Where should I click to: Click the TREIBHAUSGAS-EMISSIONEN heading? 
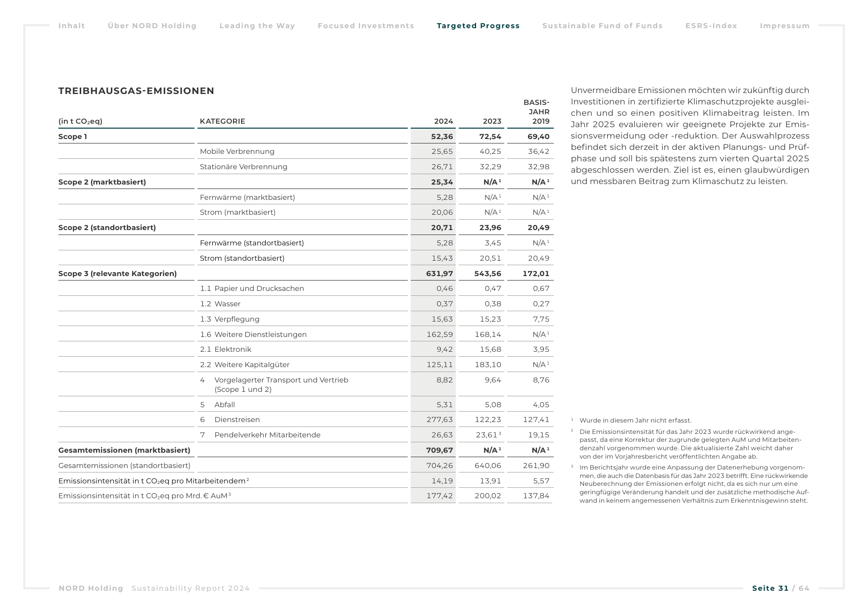[x=137, y=91]
